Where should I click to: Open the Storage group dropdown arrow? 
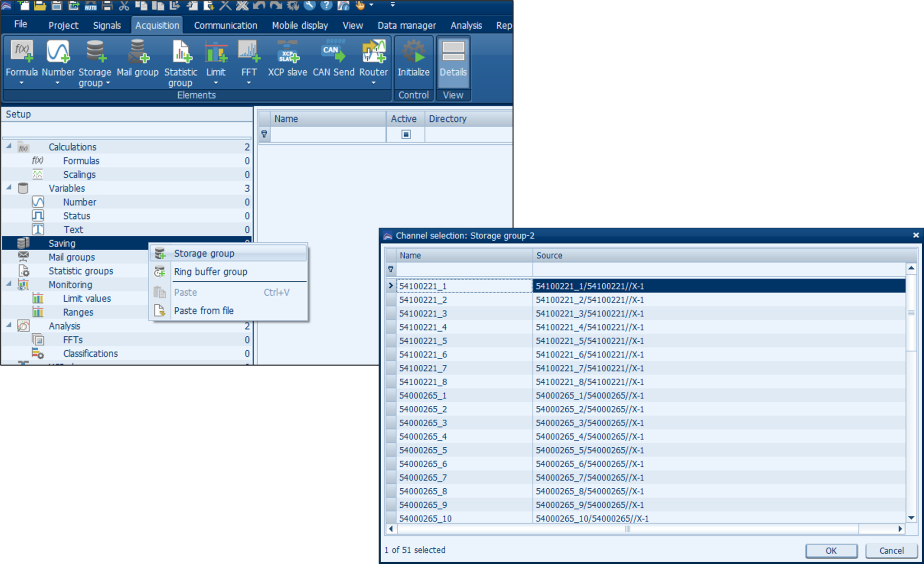pyautogui.click(x=108, y=83)
